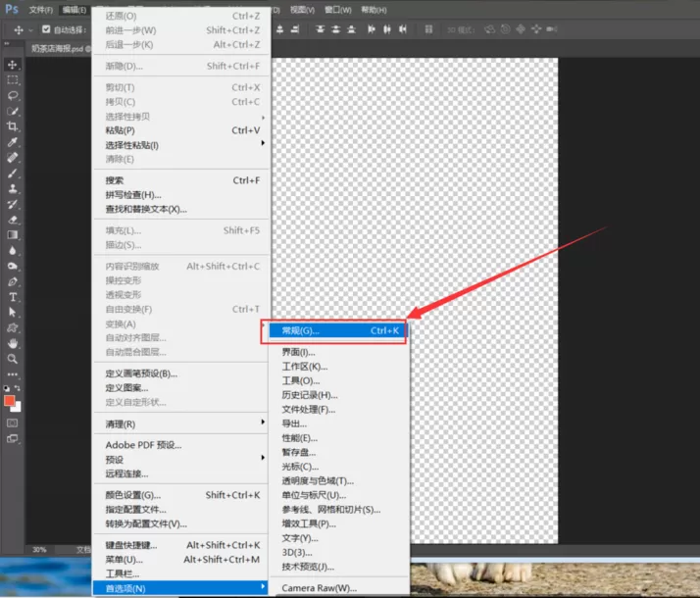This screenshot has width=700, height=598.
Task: Choose 键盘快捷键... in Edit menu
Action: (x=180, y=545)
